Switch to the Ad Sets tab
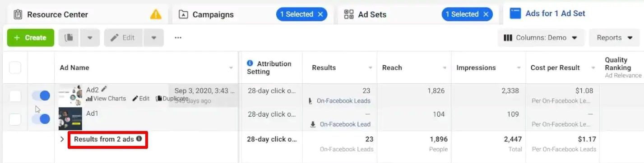 pos(372,14)
